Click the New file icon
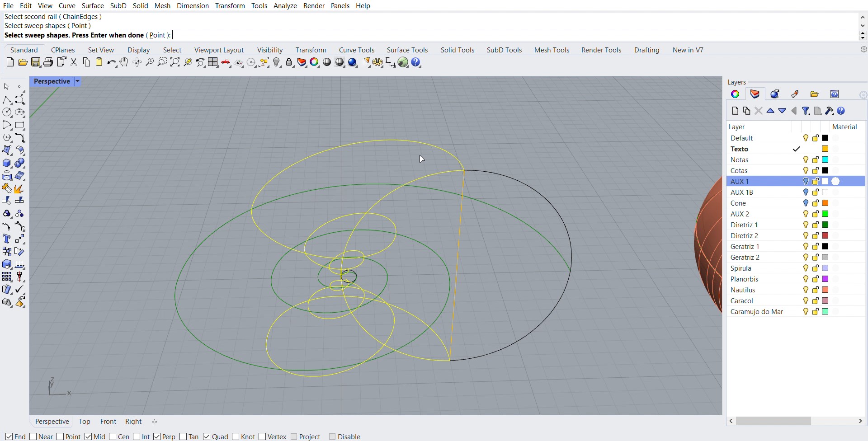This screenshot has height=441, width=868. [x=10, y=62]
